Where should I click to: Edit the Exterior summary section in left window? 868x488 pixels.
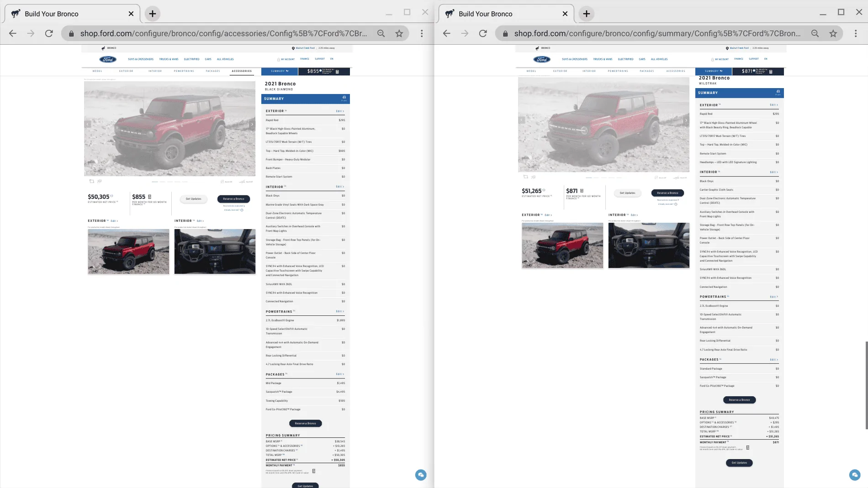(340, 111)
